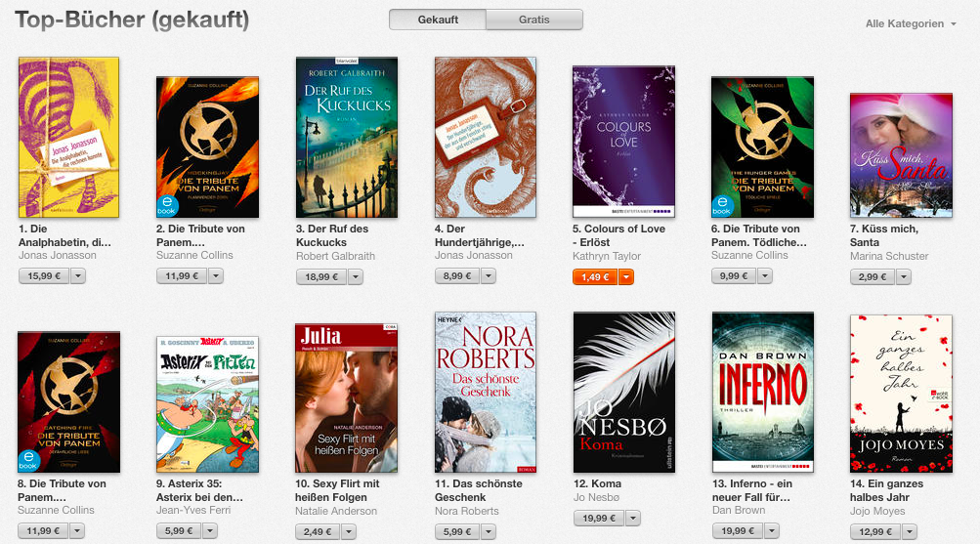980x544 pixels.
Task: Open title link Sexy Flirt mit heißen Folgen
Action: click(x=337, y=490)
